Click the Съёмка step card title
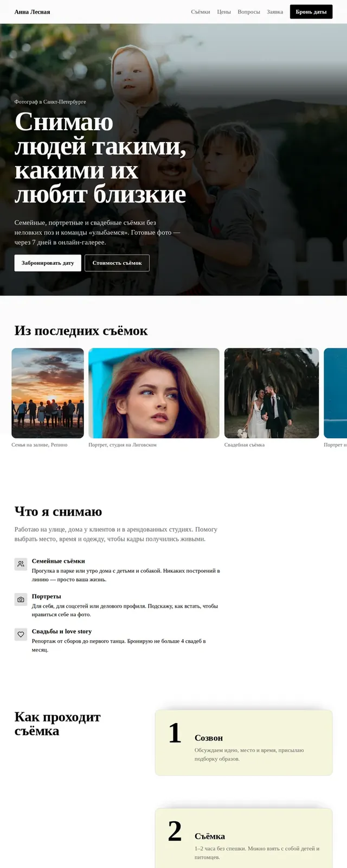The height and width of the screenshot is (868, 347). click(210, 836)
